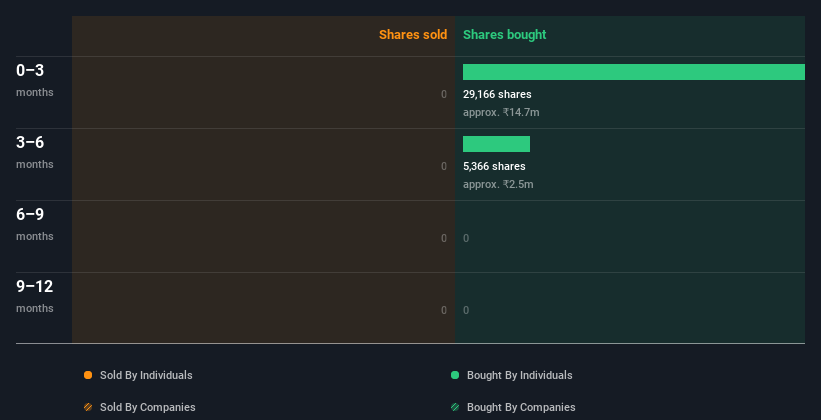Select the 0–3 months row label
The width and height of the screenshot is (821, 420).
pos(35,80)
